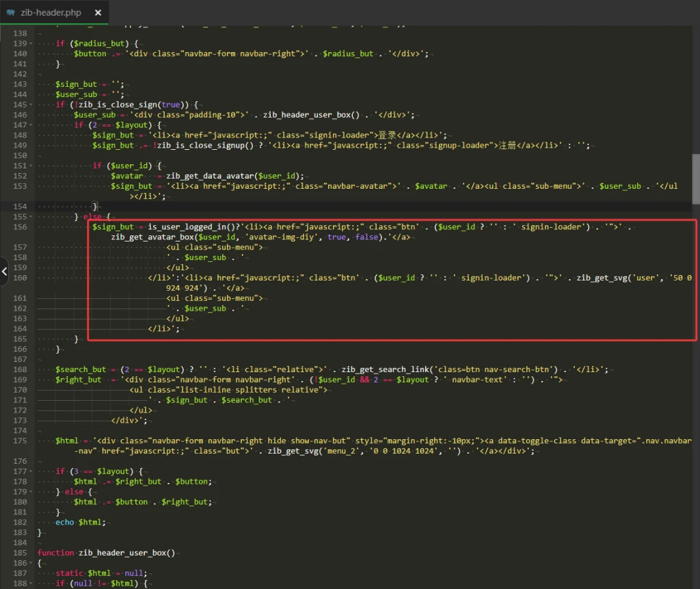Image resolution: width=700 pixels, height=589 pixels.
Task: Collapse the code block at line 139
Action: 32,43
